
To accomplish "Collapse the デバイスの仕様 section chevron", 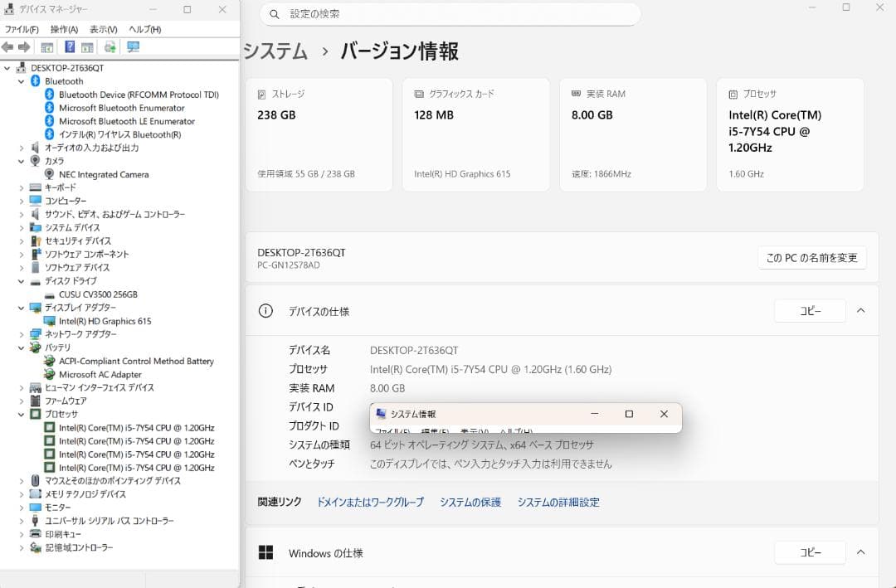I will coord(860,310).
